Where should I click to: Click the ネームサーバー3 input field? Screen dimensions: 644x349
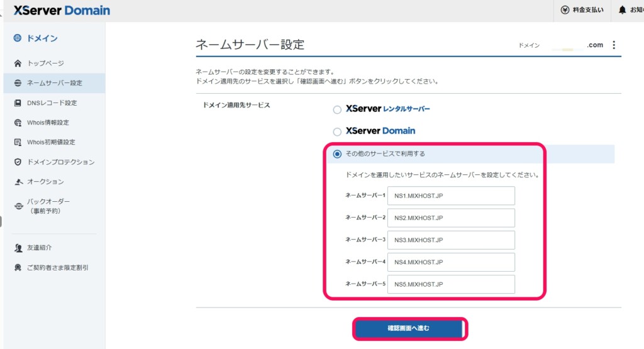[451, 240]
